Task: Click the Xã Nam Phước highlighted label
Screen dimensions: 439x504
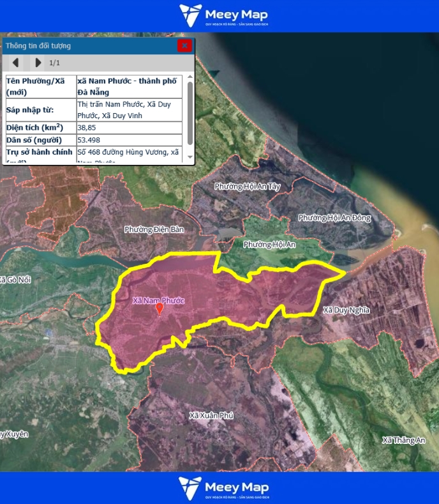Action: point(158,300)
